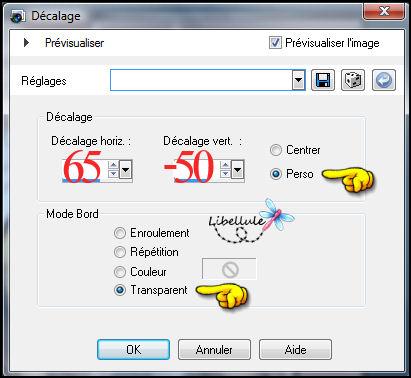The image size is (411, 378).
Task: Open the Décalage vert. slider dropdown arrow
Action: click(x=237, y=170)
